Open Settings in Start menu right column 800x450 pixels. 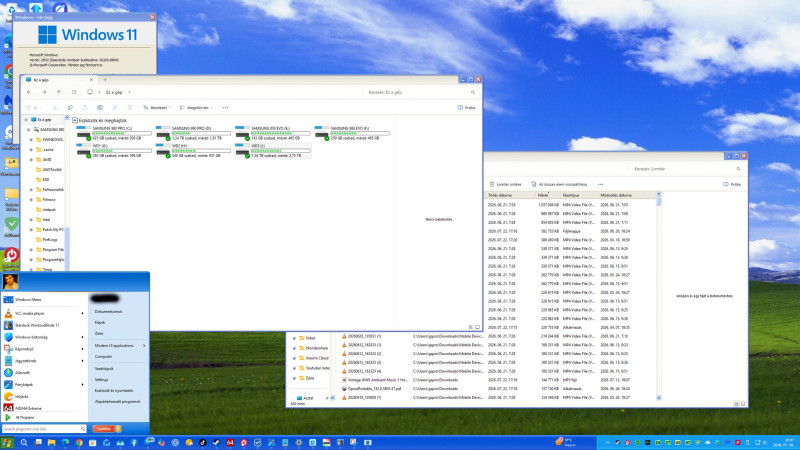(102, 380)
